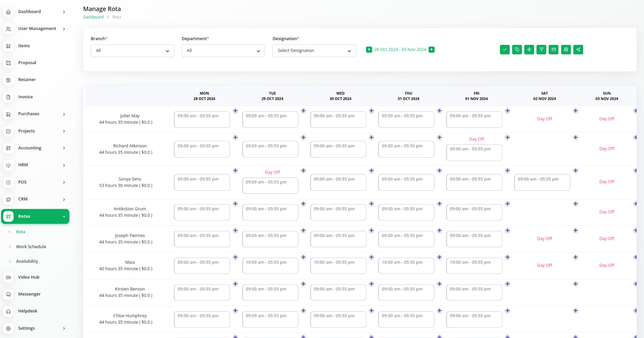
Task: Click the email envelope toolbar icon
Action: pyautogui.click(x=553, y=50)
